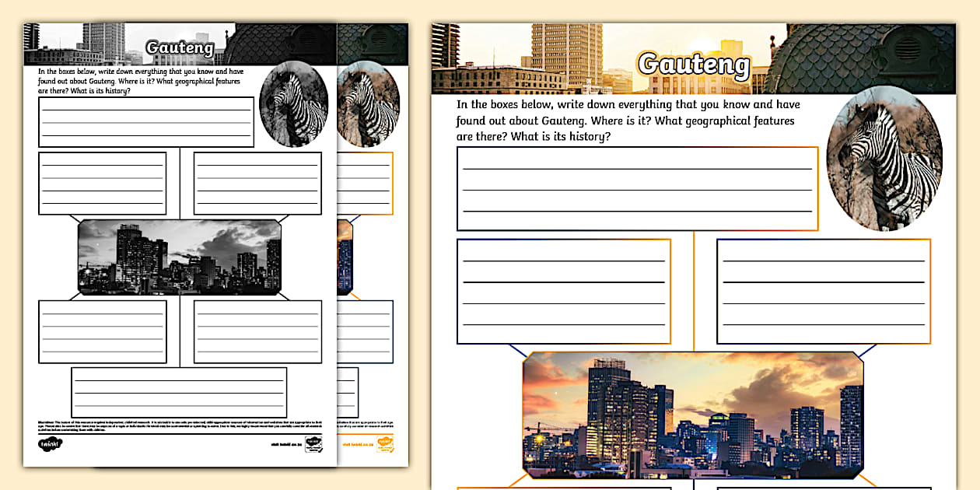Click the instructions paragraph on large page

pyautogui.click(x=628, y=121)
